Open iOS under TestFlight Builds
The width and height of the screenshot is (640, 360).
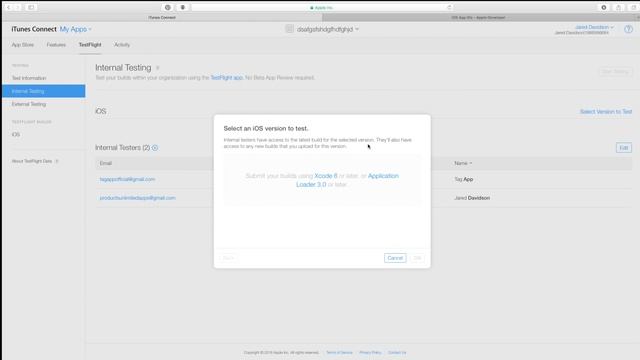(x=16, y=134)
